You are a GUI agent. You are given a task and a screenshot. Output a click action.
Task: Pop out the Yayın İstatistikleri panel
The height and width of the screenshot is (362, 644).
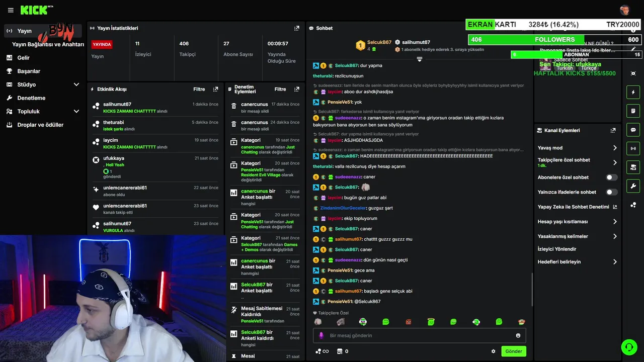(297, 28)
